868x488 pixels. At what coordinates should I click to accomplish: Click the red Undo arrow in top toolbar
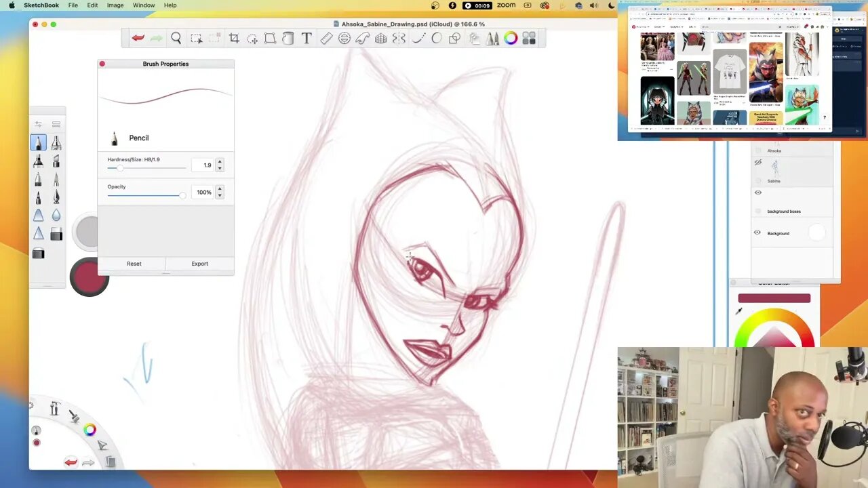138,39
